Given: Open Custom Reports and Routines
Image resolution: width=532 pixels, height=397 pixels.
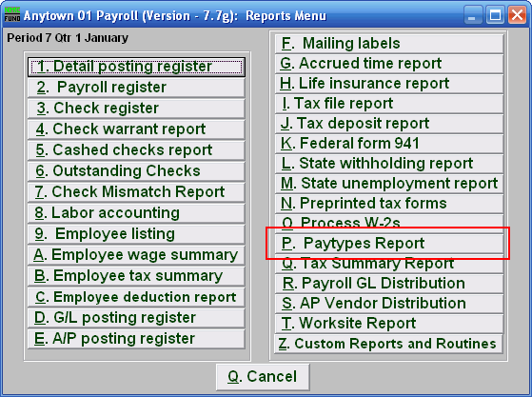Looking at the screenshot, I should (388, 344).
